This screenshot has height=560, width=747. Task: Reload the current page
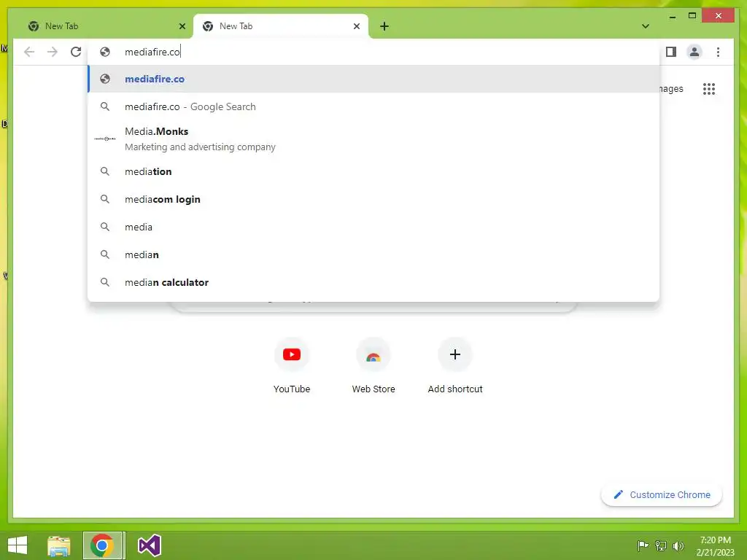76,52
